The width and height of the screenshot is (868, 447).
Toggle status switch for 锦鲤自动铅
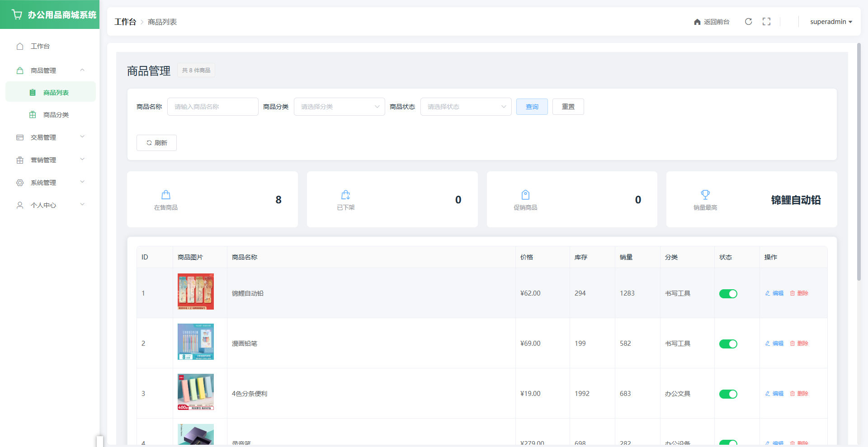[x=728, y=294]
